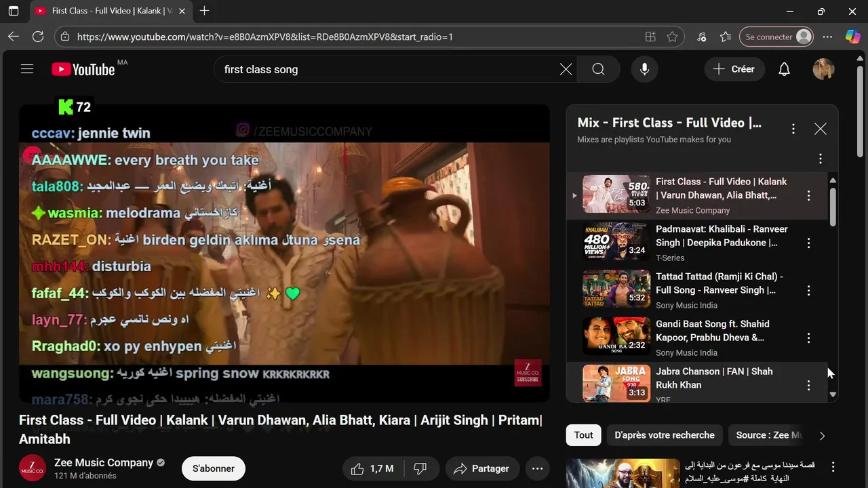Open a new browser tab
The width and height of the screenshot is (868, 488).
204,11
